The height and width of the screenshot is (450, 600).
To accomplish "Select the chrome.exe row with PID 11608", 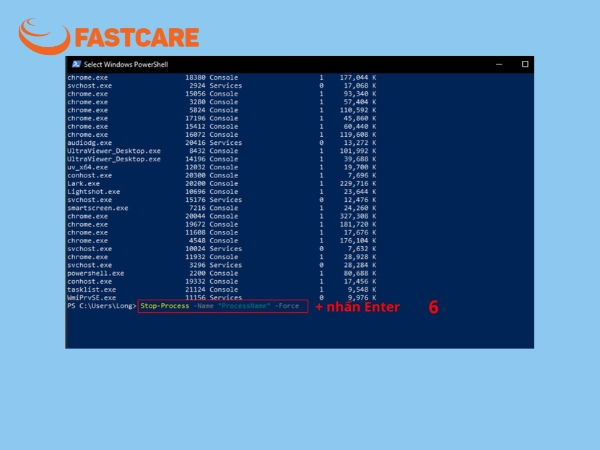I will click(222, 233).
